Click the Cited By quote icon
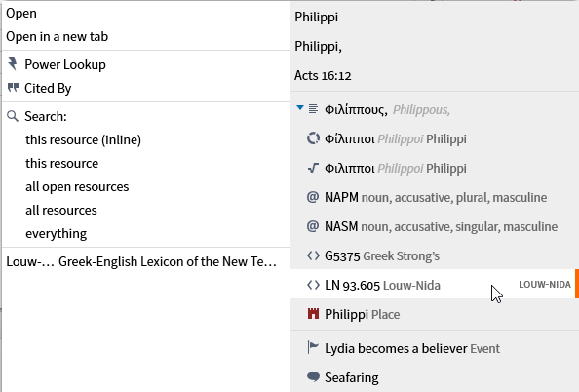 tap(13, 88)
